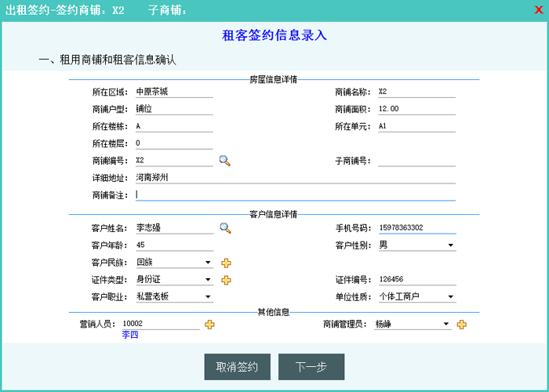Open the 客户民族 dropdown

pos(208,263)
